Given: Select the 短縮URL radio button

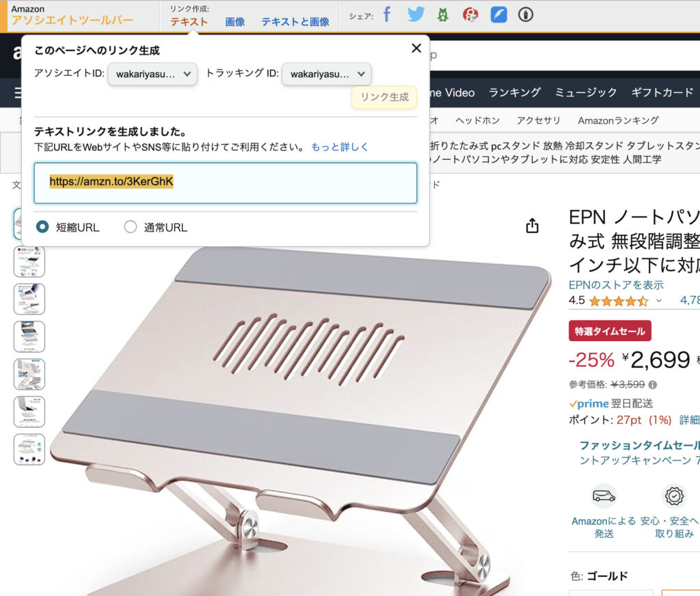Looking at the screenshot, I should click(42, 227).
